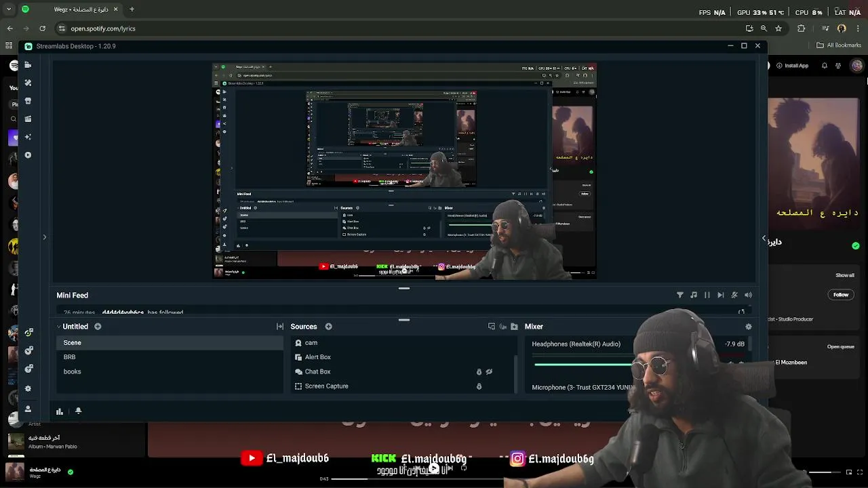Open a new Chrome tab
Image resolution: width=868 pixels, height=488 pixels.
(132, 9)
